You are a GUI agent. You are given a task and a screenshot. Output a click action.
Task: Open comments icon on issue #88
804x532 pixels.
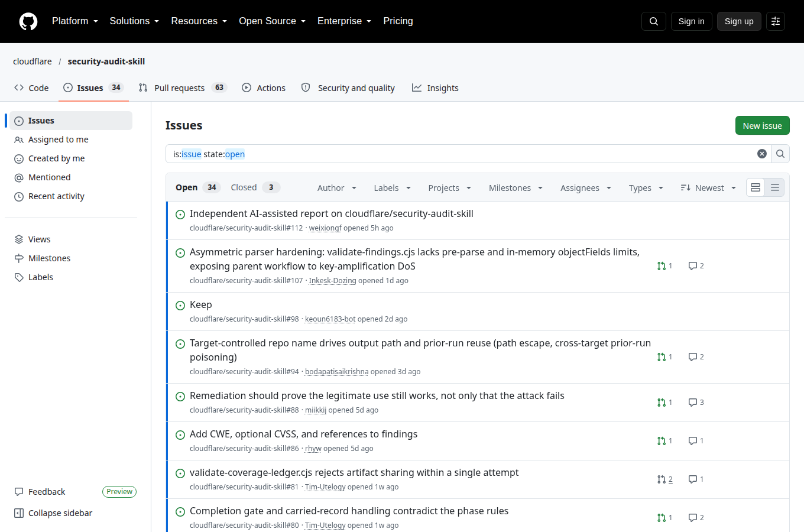point(696,403)
